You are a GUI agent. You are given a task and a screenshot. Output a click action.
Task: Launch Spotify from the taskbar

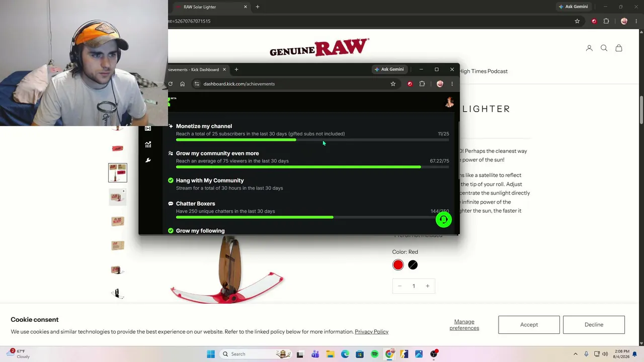pyautogui.click(x=374, y=354)
